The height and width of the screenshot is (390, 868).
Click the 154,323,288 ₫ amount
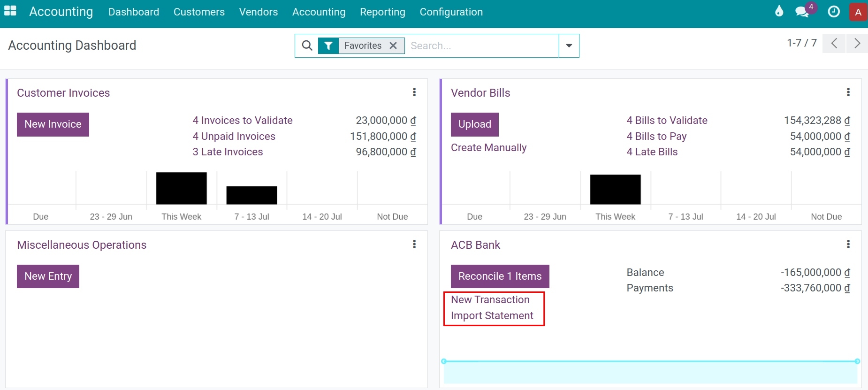pos(817,121)
